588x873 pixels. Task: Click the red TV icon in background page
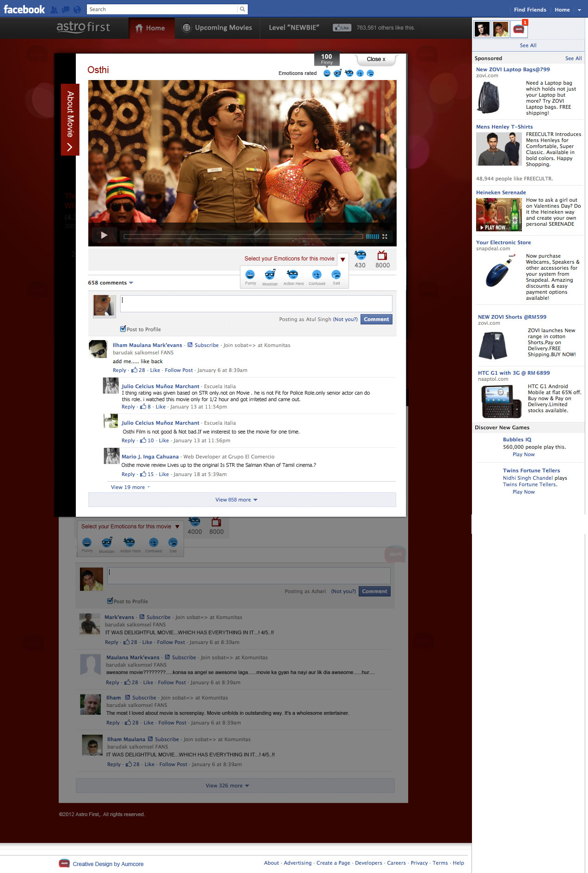tap(216, 522)
